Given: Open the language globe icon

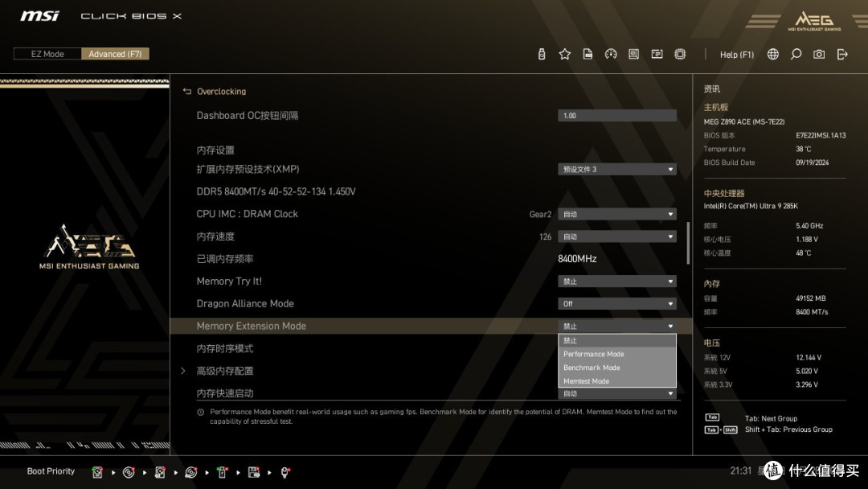Looking at the screenshot, I should click(x=773, y=54).
